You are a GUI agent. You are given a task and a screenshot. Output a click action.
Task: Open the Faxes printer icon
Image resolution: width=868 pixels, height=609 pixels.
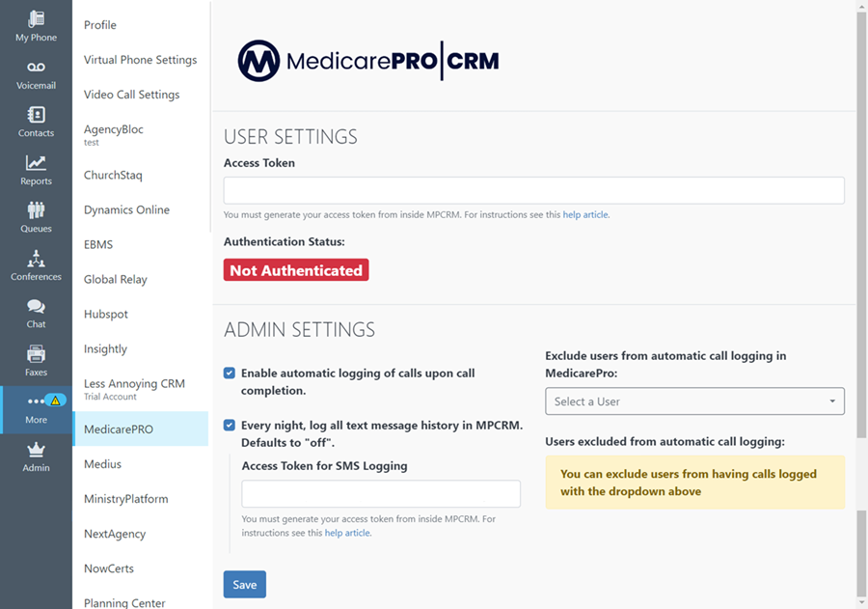coord(36,353)
